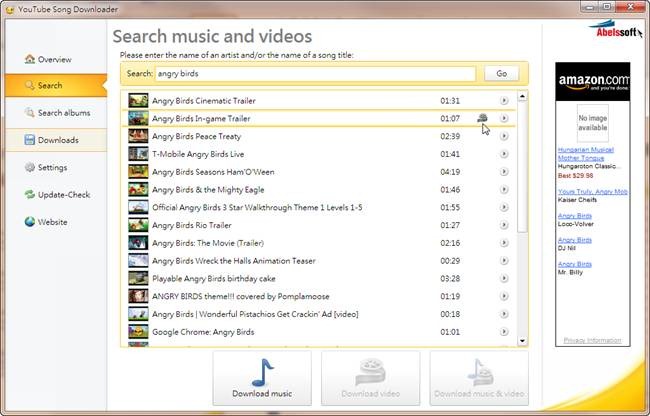
Task: Play preview of Angry Birds In-game Trailer
Action: pos(504,119)
